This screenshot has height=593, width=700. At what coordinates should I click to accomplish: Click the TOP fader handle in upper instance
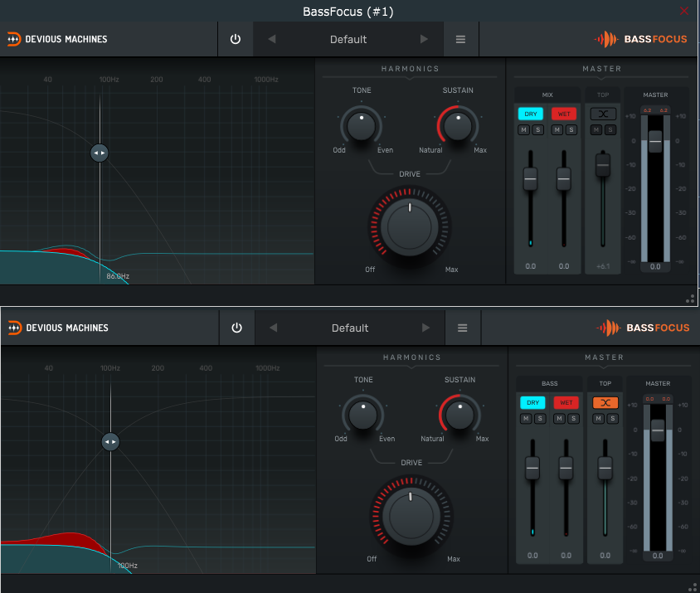click(603, 164)
